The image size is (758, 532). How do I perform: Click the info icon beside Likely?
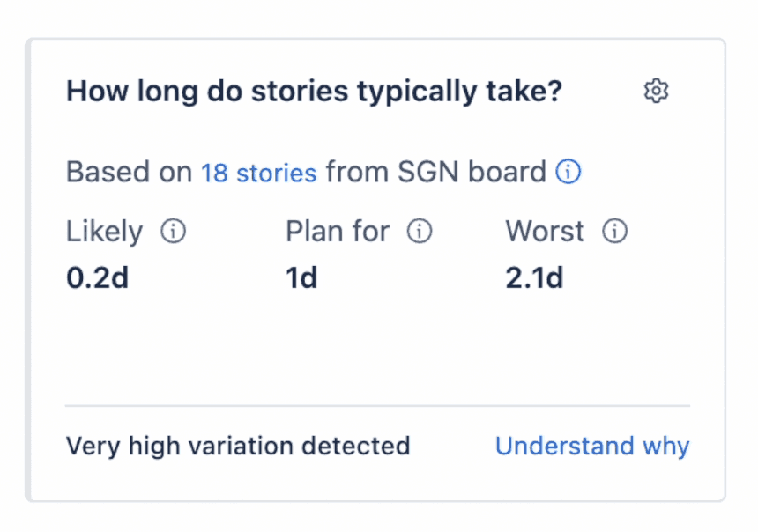pos(174,232)
